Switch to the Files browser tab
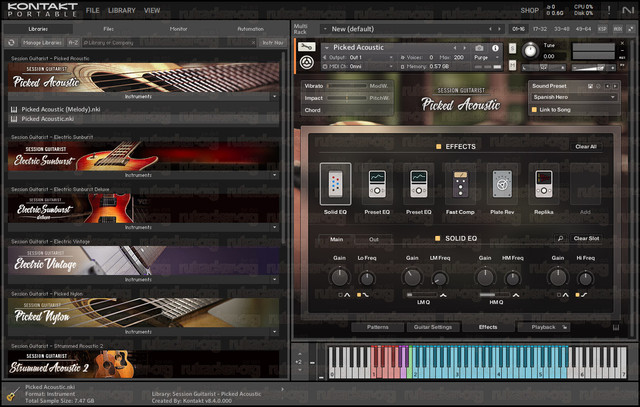640x407 pixels. [x=109, y=29]
